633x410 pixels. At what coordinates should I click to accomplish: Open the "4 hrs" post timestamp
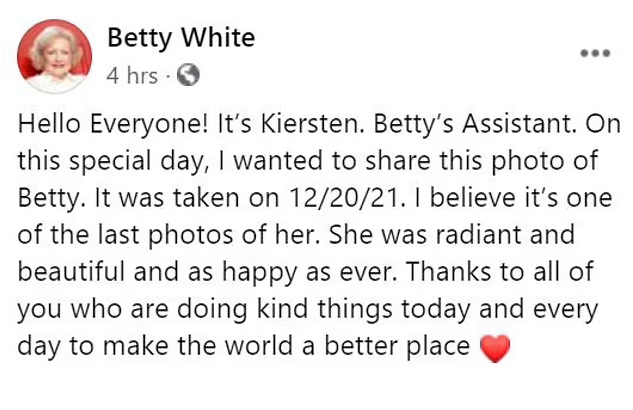132,75
